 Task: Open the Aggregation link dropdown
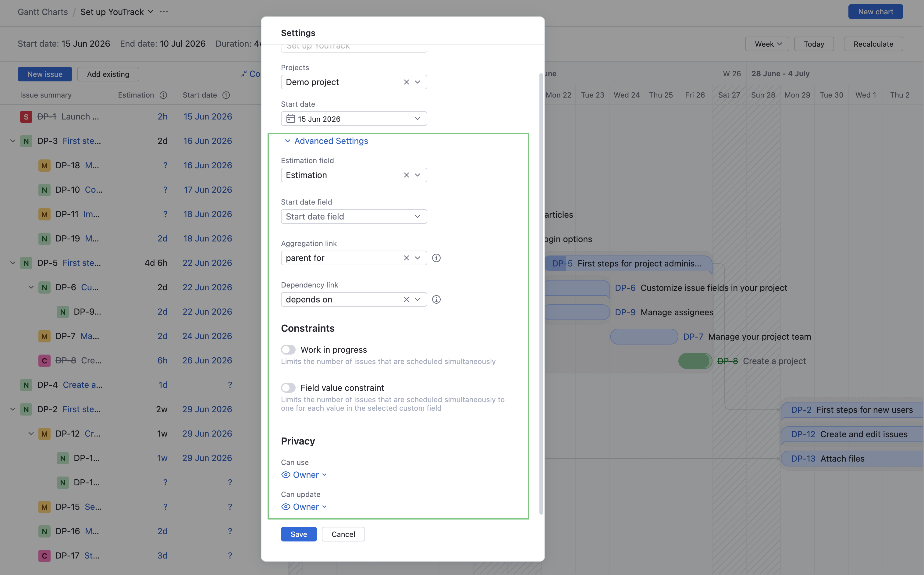click(x=417, y=258)
